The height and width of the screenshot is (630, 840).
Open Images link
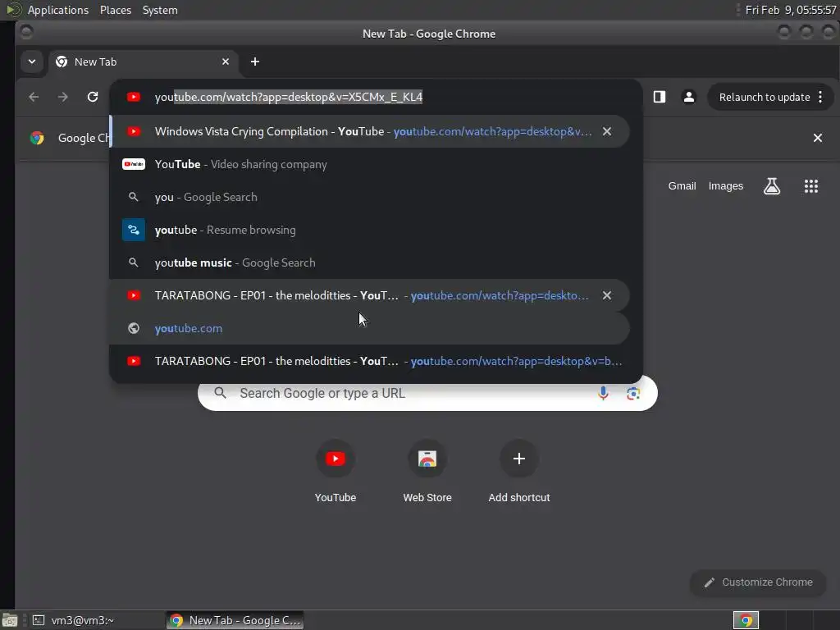(x=725, y=186)
